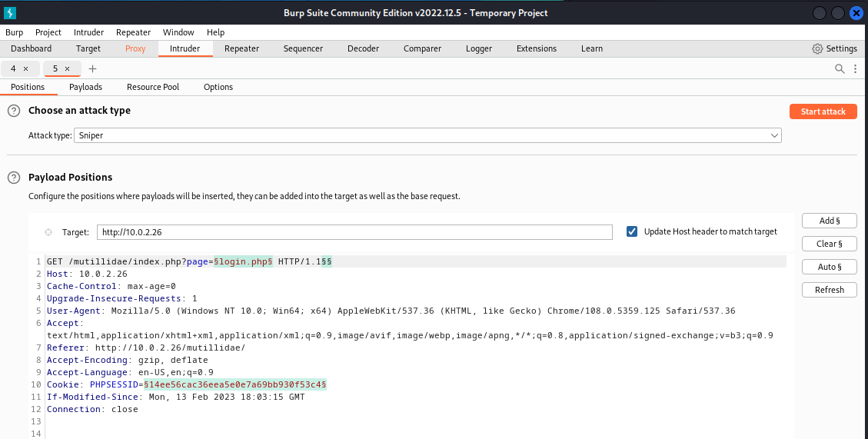Viewport: 868px width, 439px height.
Task: Click the Host: 10.0.2.26 request line
Action: click(x=87, y=274)
